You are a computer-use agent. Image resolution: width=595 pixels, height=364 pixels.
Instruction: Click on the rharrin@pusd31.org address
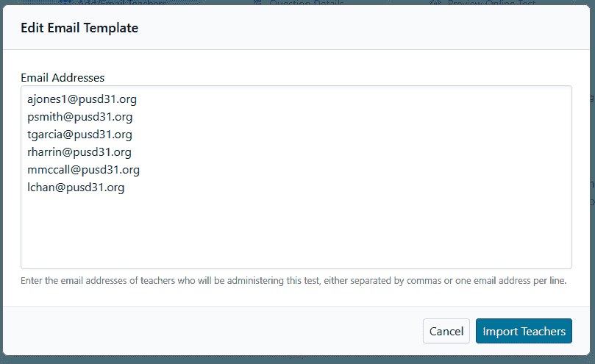pos(79,152)
